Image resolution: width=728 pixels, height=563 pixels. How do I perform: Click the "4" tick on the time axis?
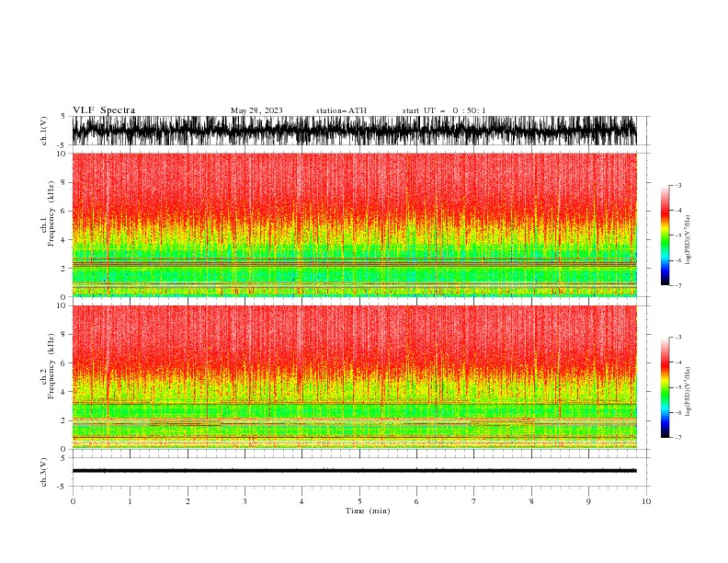(301, 501)
